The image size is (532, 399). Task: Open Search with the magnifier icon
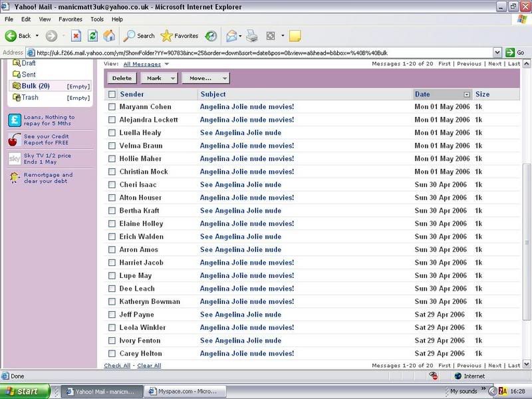129,36
